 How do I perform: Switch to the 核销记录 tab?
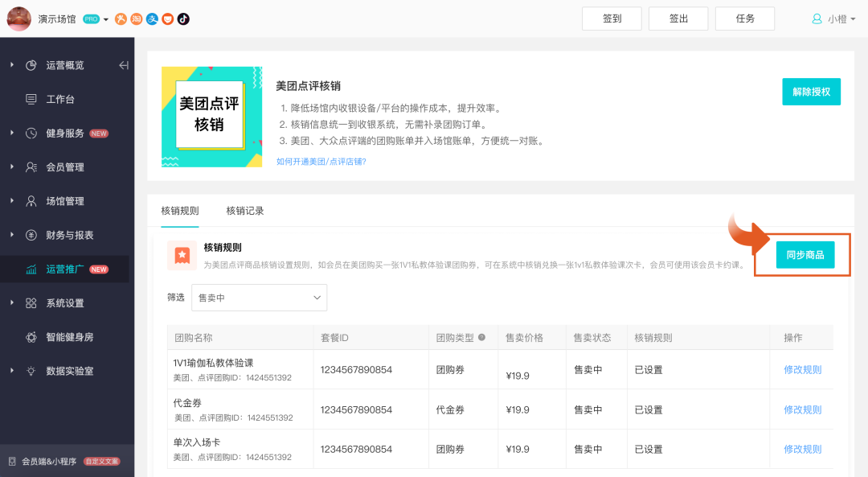(245, 211)
